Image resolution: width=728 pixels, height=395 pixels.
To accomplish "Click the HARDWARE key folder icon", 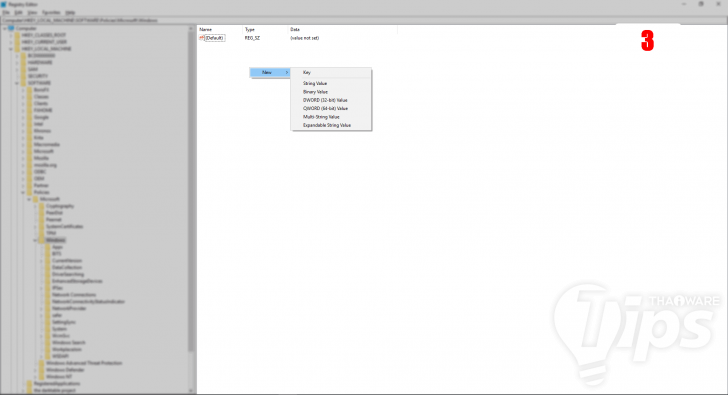I will point(23,62).
